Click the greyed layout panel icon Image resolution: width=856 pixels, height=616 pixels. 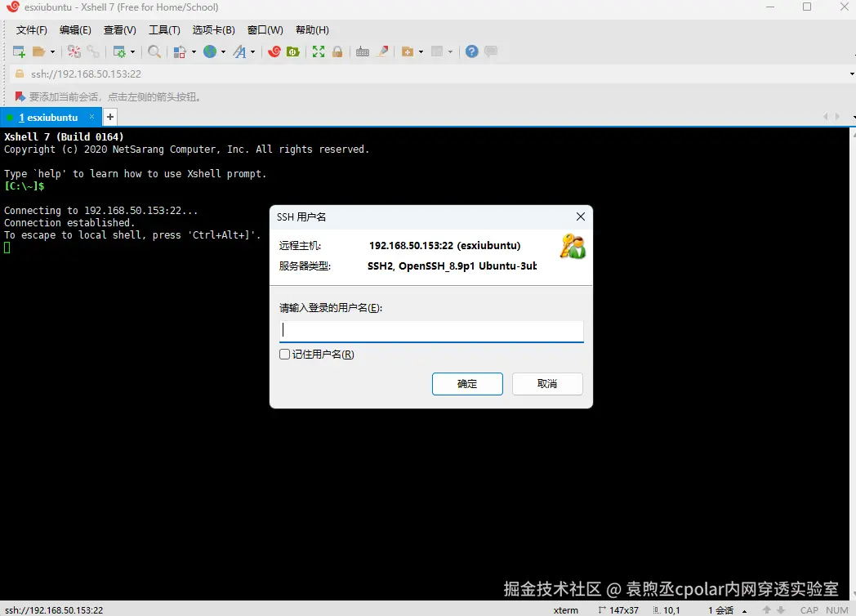coord(437,51)
